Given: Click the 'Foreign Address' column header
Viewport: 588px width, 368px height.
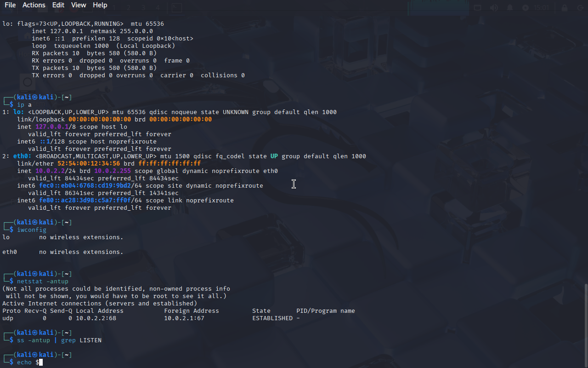Looking at the screenshot, I should click(x=192, y=311).
